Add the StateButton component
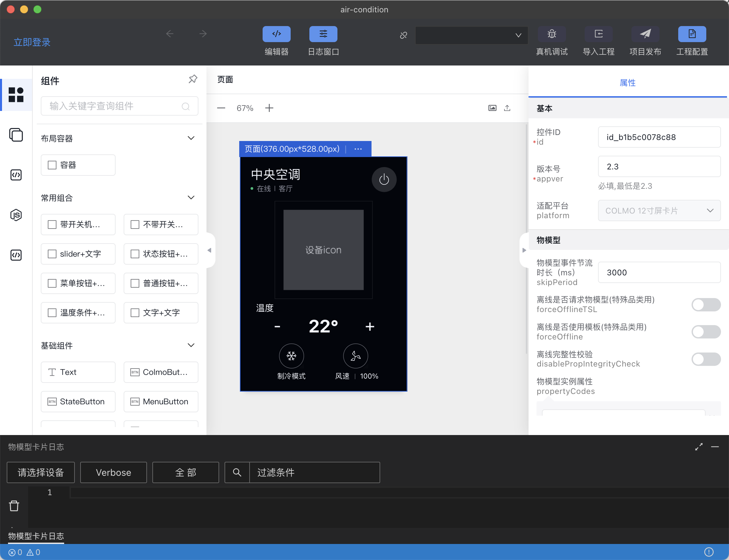Image resolution: width=729 pixels, height=560 pixels. [78, 402]
